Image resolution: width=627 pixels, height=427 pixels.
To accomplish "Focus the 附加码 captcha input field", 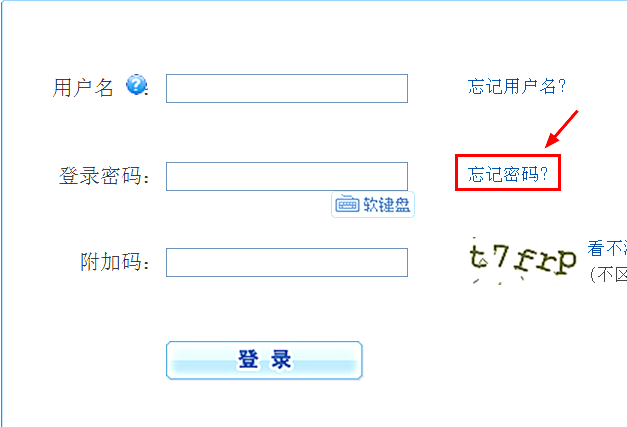I will click(287, 262).
